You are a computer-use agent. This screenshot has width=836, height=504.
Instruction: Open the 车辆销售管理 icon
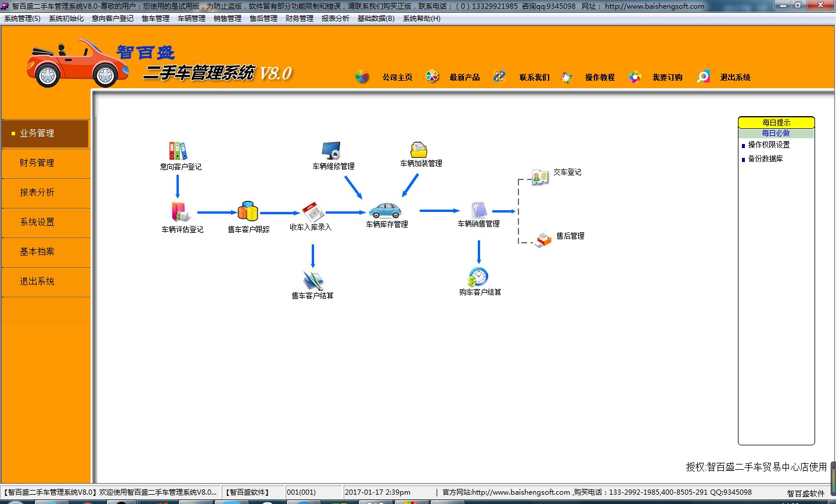point(478,209)
